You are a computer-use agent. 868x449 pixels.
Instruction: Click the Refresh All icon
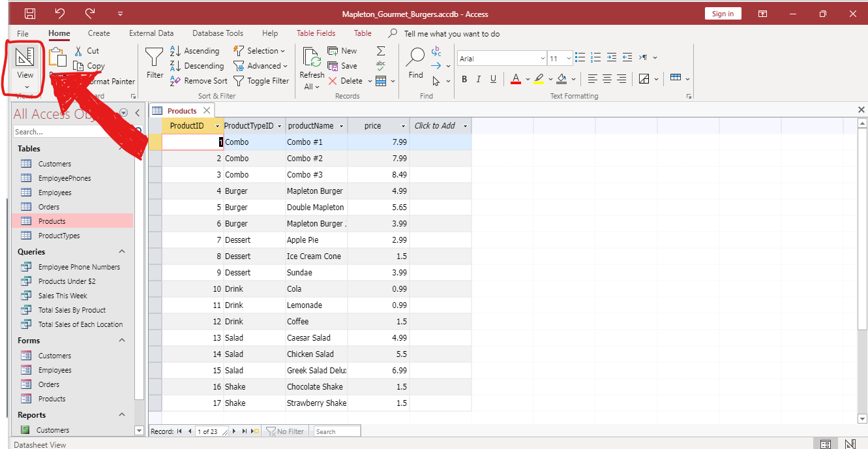(312, 58)
